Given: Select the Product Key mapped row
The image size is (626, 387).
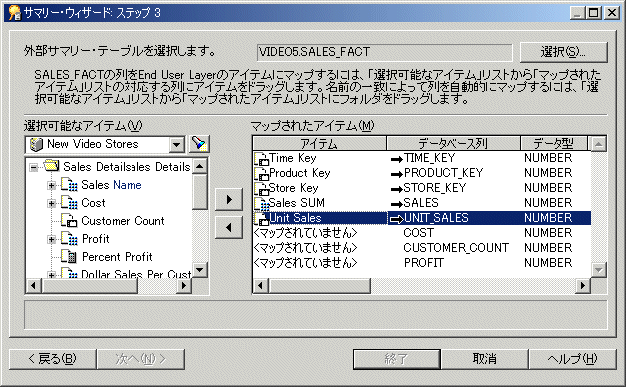Looking at the screenshot, I should click(x=422, y=173).
